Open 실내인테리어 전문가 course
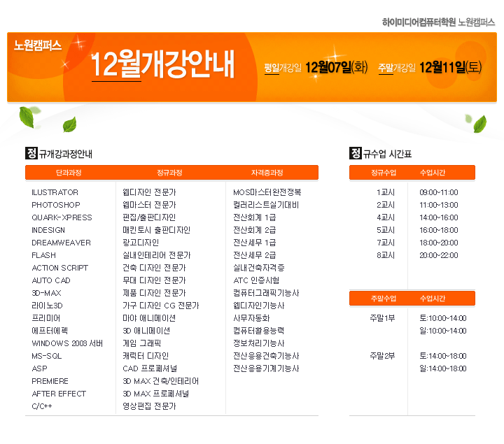 click(x=156, y=255)
